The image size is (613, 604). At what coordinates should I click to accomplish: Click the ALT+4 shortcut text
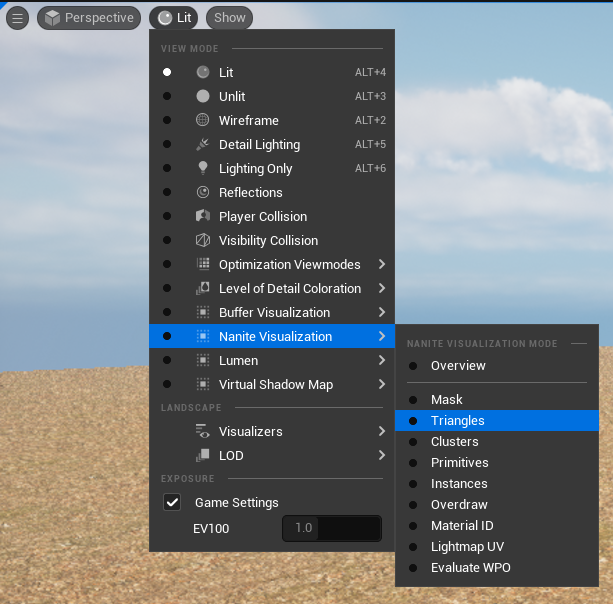370,72
